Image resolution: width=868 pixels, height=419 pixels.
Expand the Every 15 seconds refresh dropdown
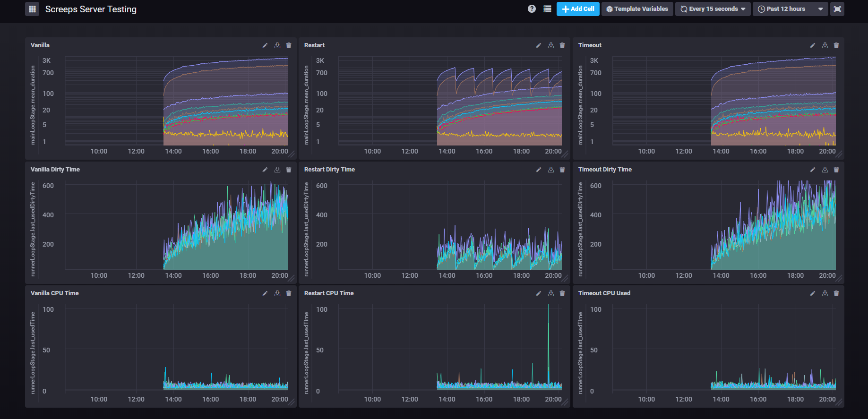point(713,9)
